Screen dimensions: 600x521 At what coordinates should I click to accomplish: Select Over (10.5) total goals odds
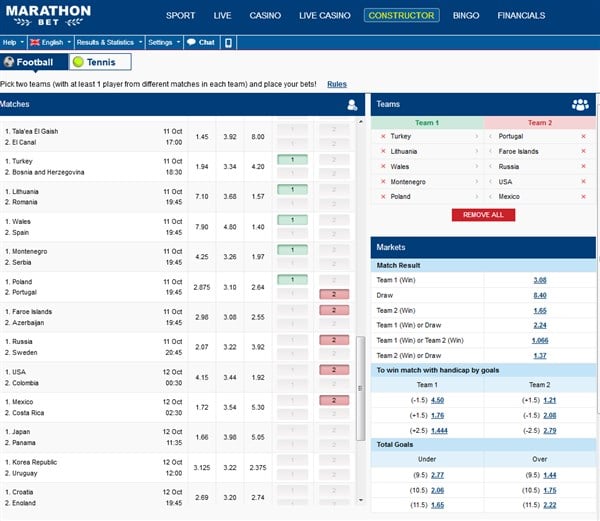click(550, 490)
